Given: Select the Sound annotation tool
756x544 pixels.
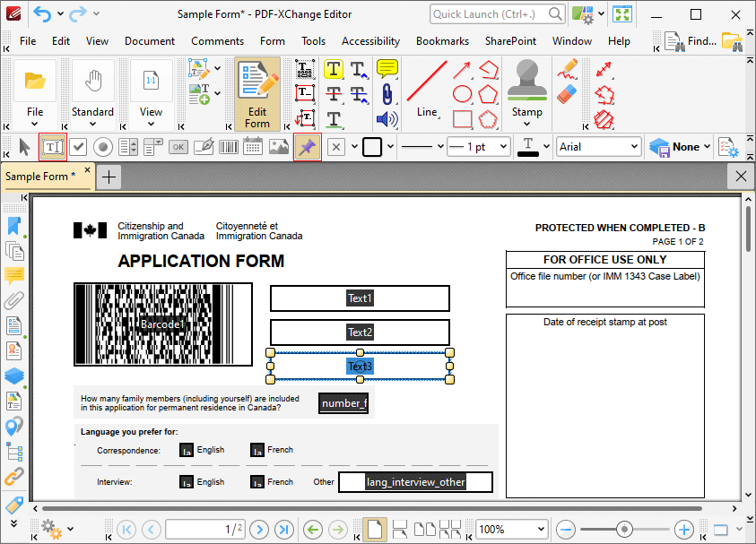Looking at the screenshot, I should [x=387, y=119].
